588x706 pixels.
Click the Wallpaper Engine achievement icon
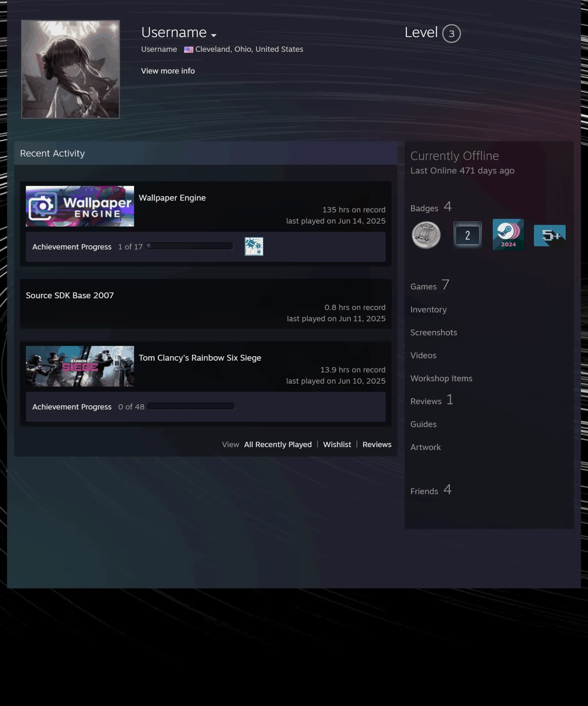click(254, 246)
